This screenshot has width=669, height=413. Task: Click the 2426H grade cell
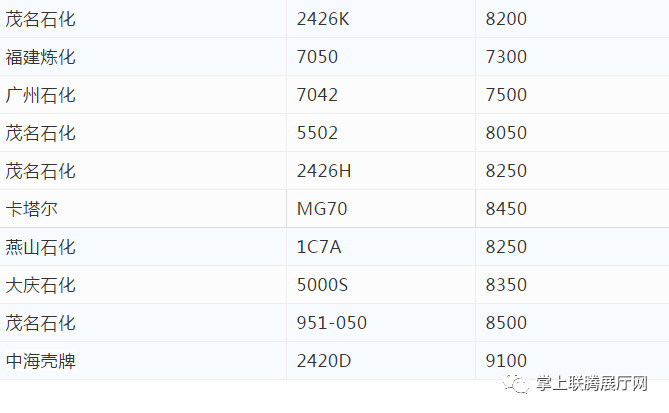pos(381,171)
